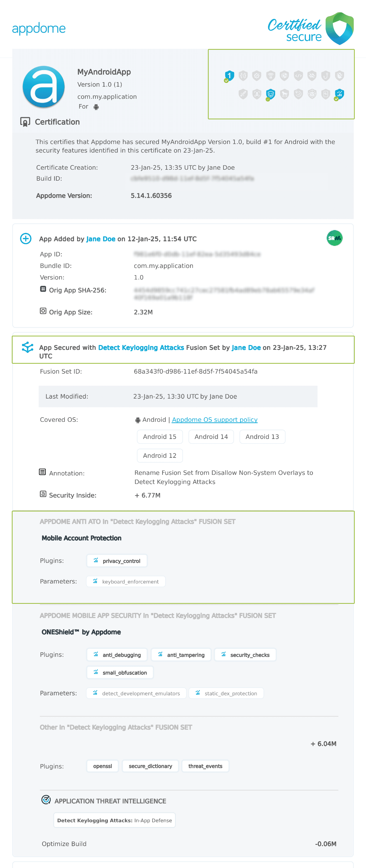Click the green SRM circular badge
Viewport: 366px width, 868px height.
pos(334,238)
